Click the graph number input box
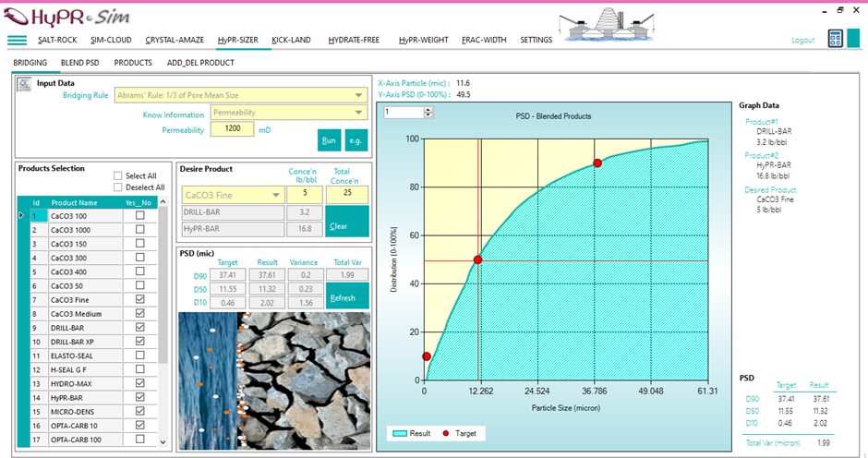This screenshot has height=458, width=868. tap(404, 113)
